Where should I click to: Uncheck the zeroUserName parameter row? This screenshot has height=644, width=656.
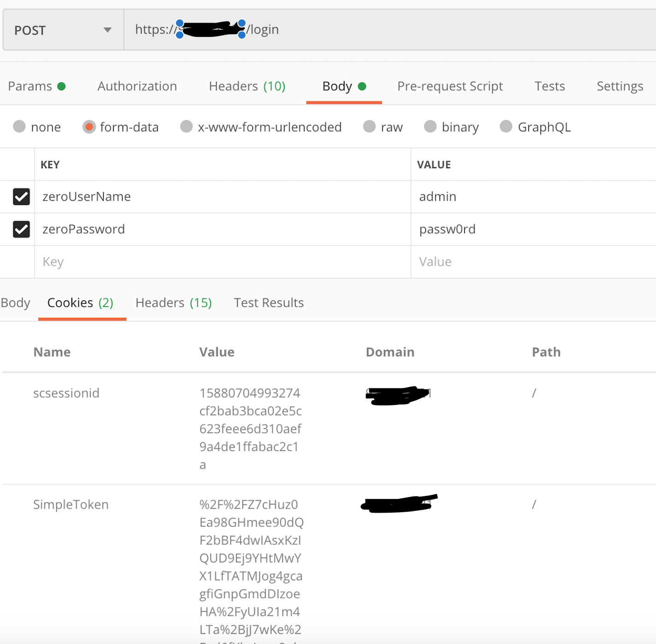(21, 197)
